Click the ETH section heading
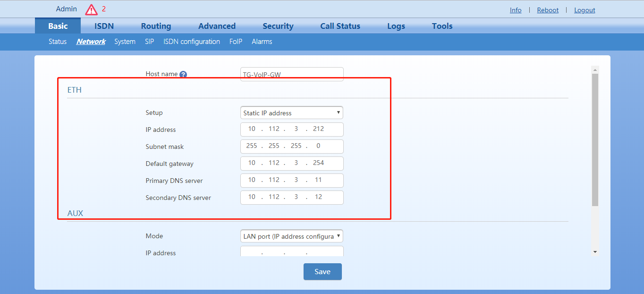The image size is (644, 294). [x=75, y=90]
